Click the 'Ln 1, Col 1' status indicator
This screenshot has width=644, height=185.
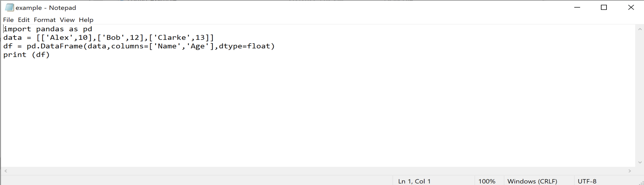414,181
